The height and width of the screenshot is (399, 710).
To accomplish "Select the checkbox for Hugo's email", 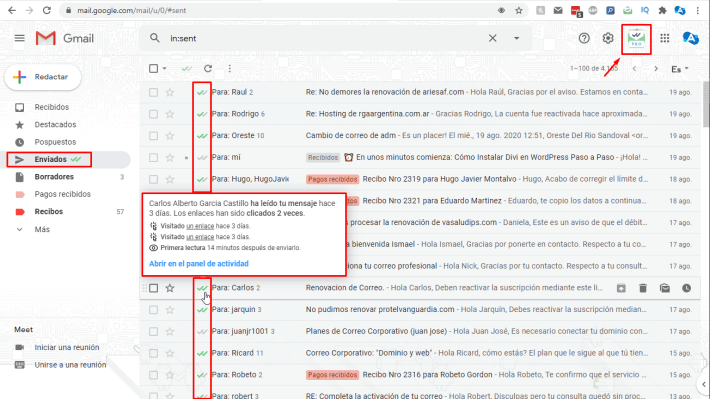I will (x=154, y=179).
